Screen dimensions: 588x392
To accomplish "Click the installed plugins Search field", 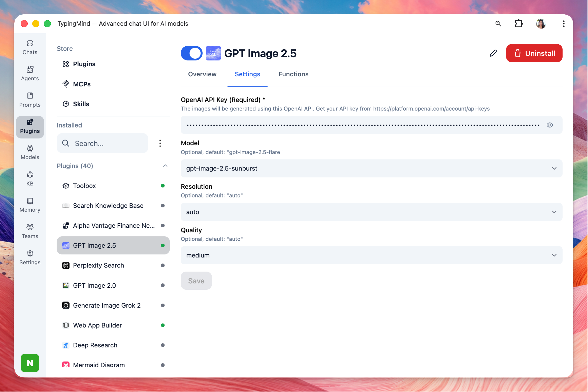I will point(103,143).
